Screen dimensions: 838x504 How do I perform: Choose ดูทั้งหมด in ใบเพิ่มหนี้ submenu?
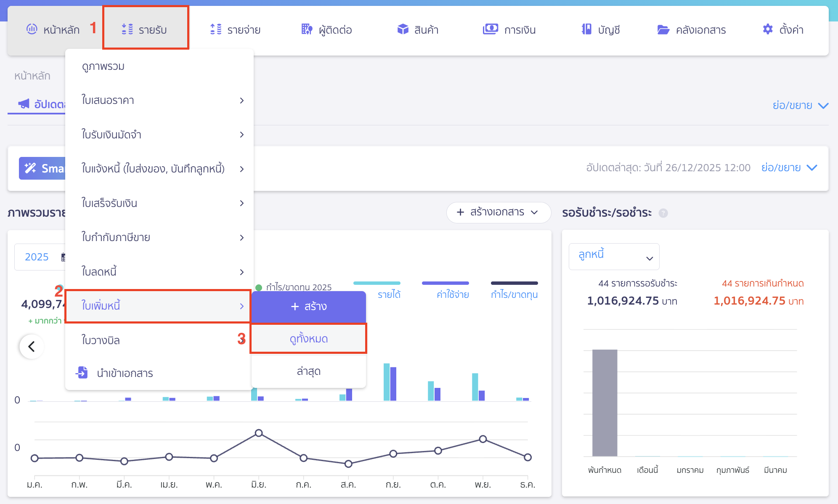click(x=308, y=339)
